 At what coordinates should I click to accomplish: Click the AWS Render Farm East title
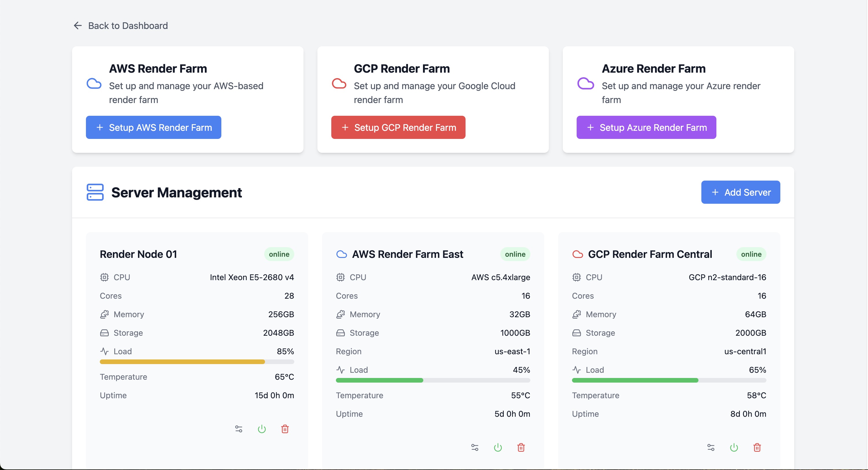coord(408,254)
